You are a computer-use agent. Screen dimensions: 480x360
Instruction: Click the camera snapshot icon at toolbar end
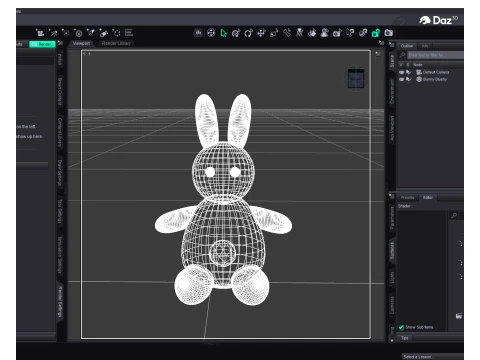click(x=389, y=33)
